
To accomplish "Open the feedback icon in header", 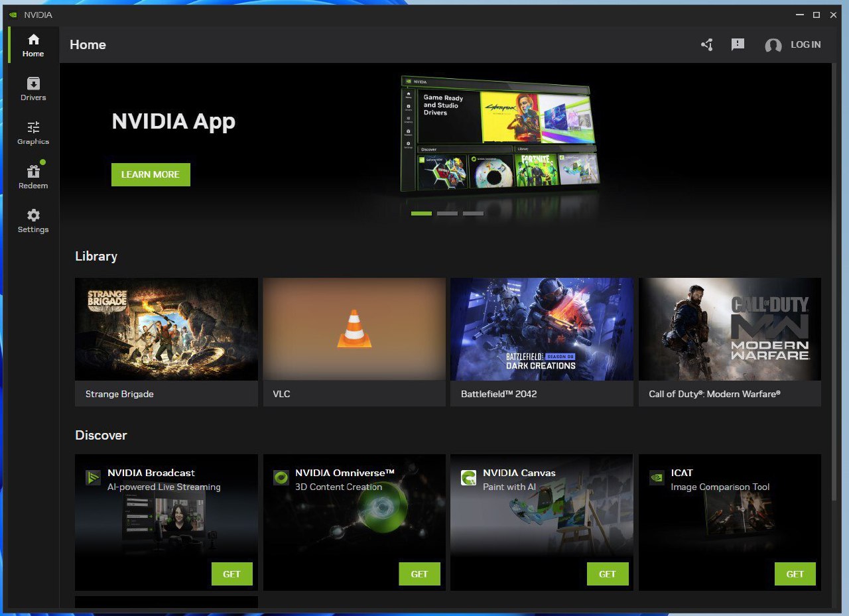I will 738,44.
